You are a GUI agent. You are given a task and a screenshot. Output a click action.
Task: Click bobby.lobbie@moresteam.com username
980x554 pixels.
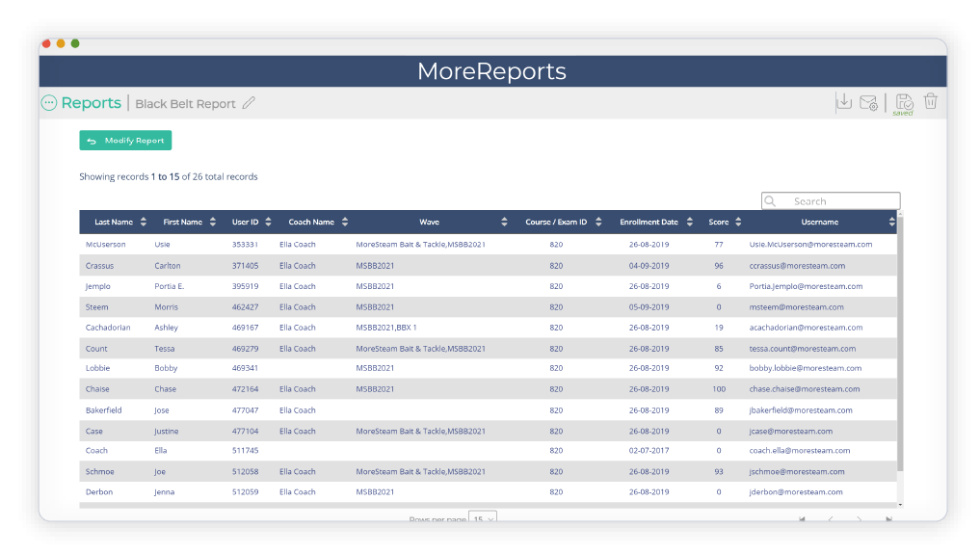pyautogui.click(x=806, y=368)
